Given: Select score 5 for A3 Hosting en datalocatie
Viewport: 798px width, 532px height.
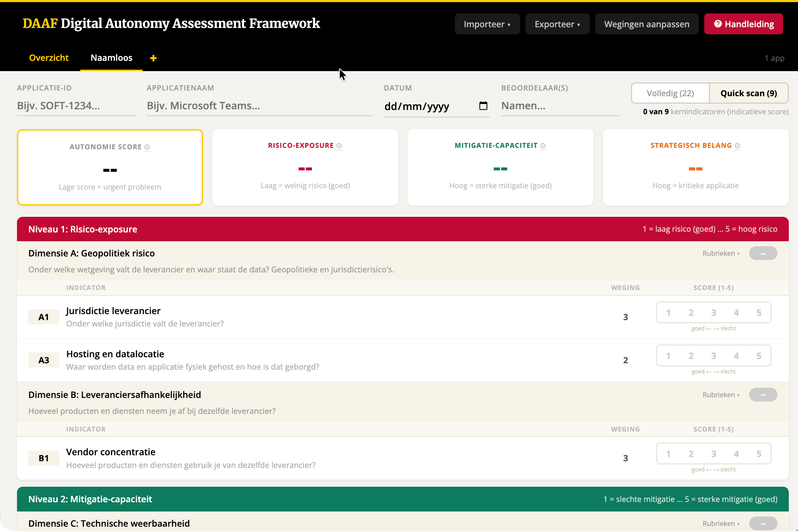Looking at the screenshot, I should pyautogui.click(x=759, y=356).
